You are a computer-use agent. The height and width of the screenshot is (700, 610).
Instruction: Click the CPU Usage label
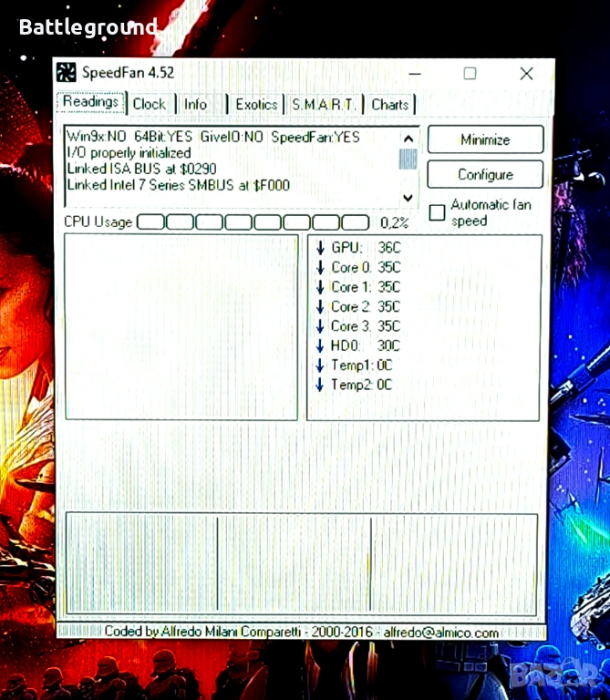[x=98, y=221]
